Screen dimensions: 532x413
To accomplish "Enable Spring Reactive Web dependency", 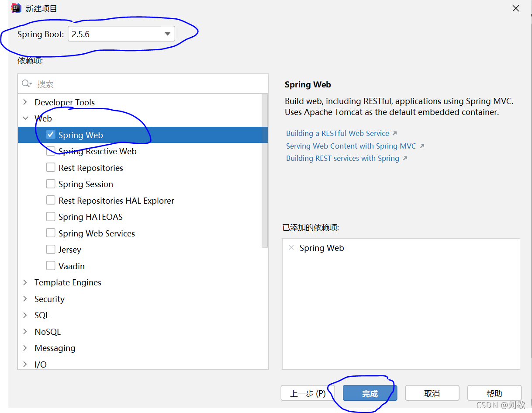I will (x=51, y=151).
